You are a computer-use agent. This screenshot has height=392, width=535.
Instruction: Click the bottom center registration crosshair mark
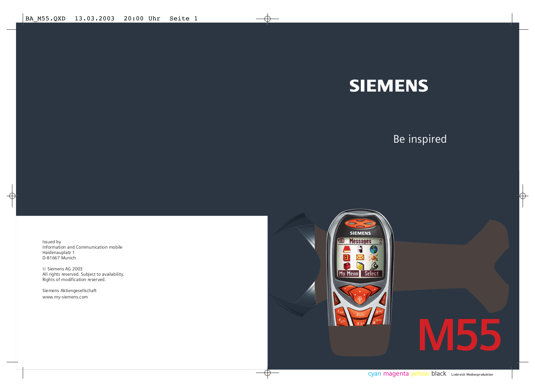point(267,373)
